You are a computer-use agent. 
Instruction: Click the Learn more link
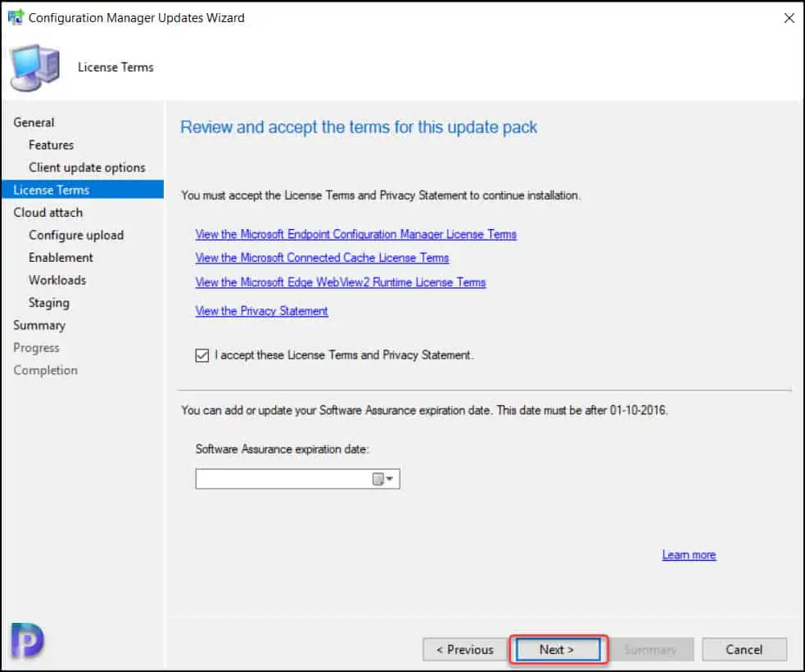tap(689, 555)
